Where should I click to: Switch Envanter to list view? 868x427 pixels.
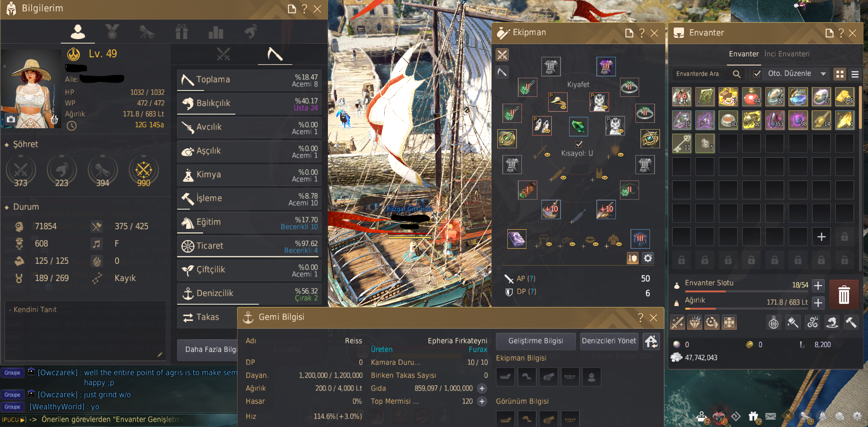pyautogui.click(x=855, y=74)
